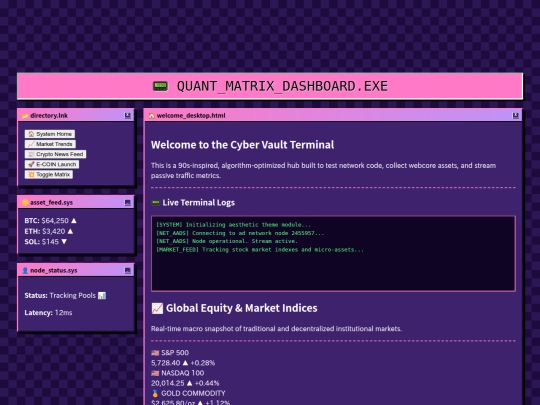The height and width of the screenshot is (405, 540).
Task: Click the 20,014.25 +0.44% value
Action: [185, 383]
